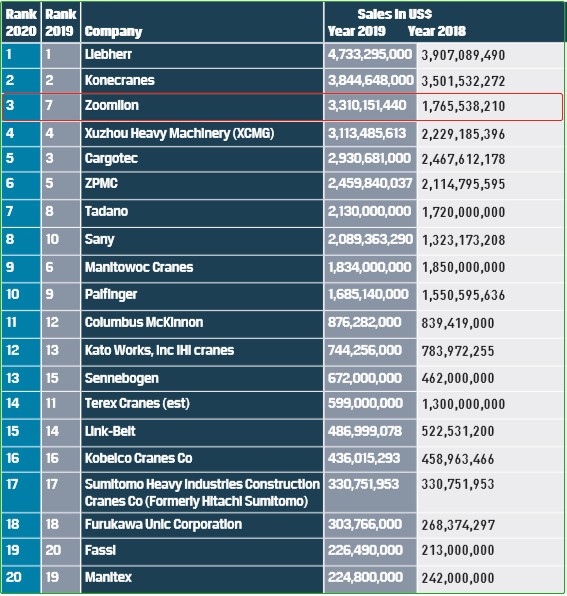The height and width of the screenshot is (596, 567).
Task: Click the highlighted Zoomlion row name
Action: pos(111,105)
